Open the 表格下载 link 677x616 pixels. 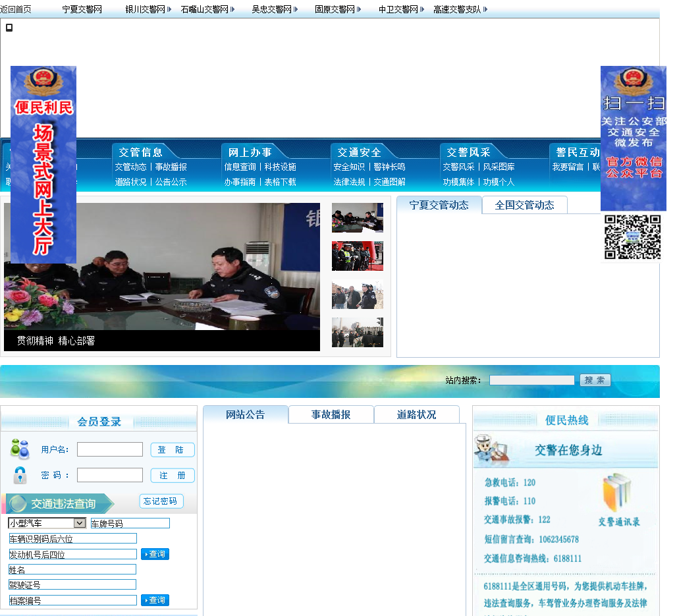pos(280,182)
